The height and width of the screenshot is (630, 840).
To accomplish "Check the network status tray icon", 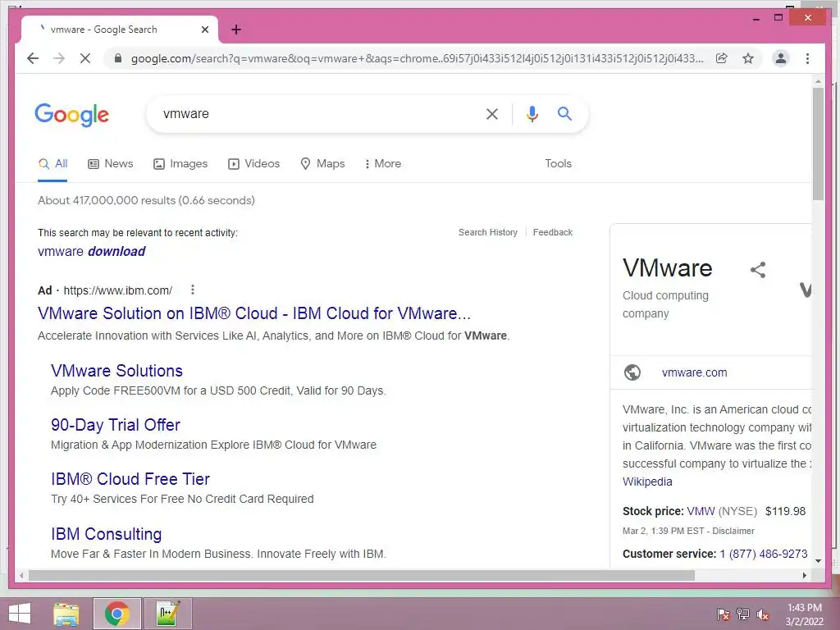I will coord(743,614).
